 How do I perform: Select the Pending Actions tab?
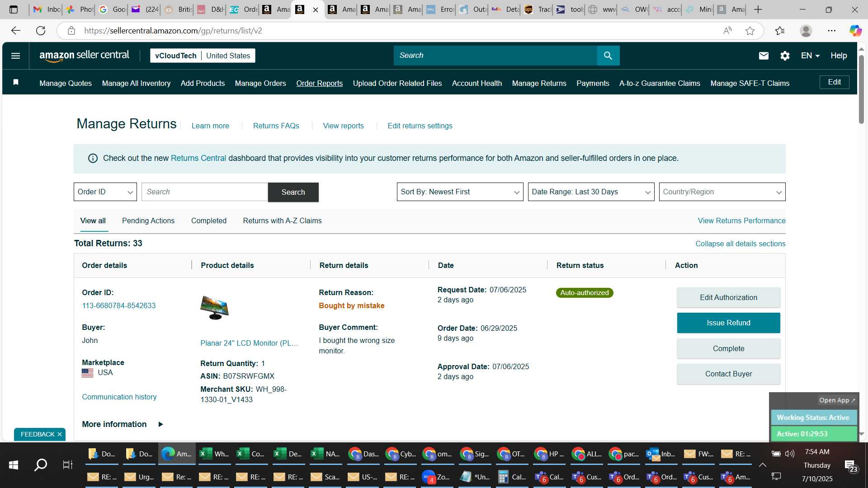pos(148,221)
